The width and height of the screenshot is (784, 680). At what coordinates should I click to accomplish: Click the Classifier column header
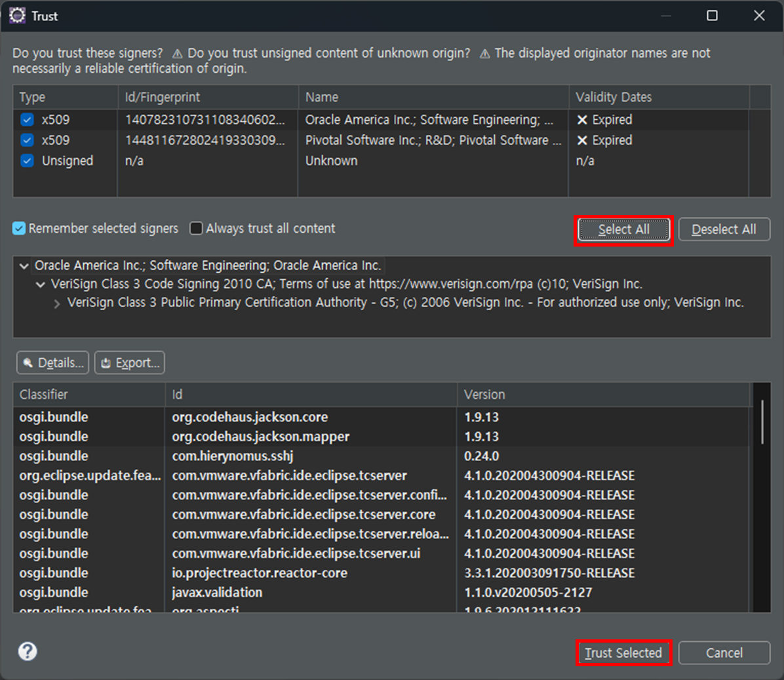coord(89,395)
